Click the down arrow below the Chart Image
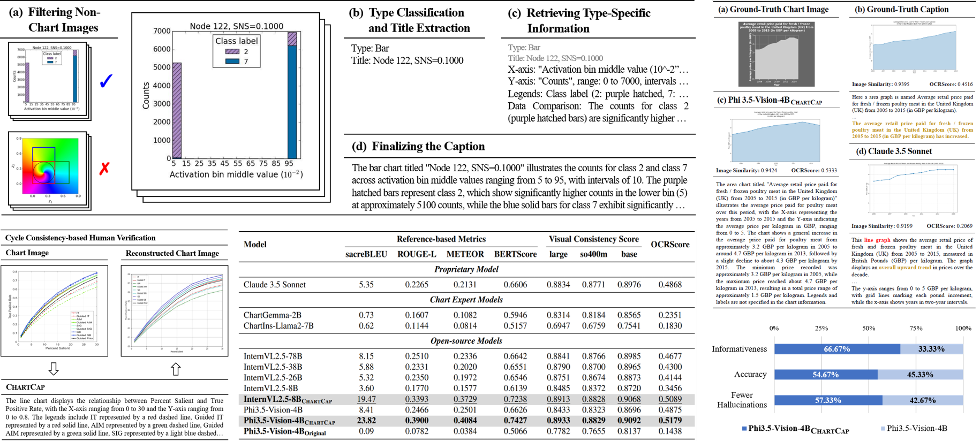 point(54,368)
